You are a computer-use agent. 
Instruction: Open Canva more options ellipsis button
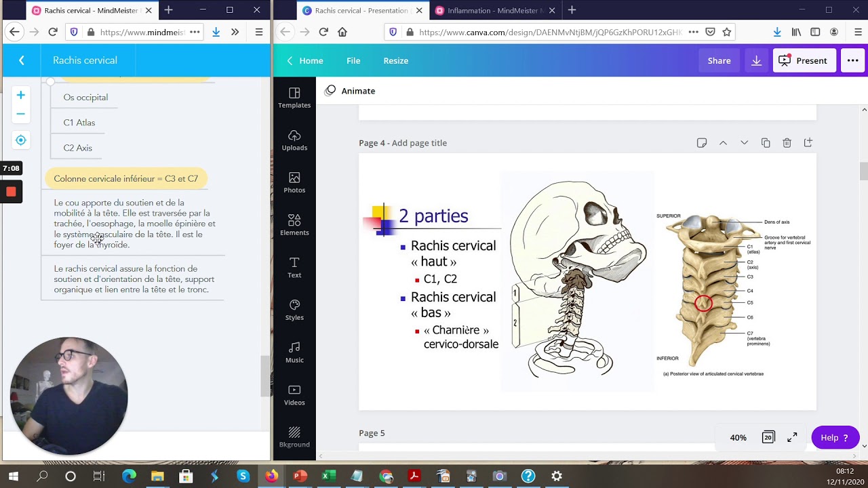click(852, 60)
